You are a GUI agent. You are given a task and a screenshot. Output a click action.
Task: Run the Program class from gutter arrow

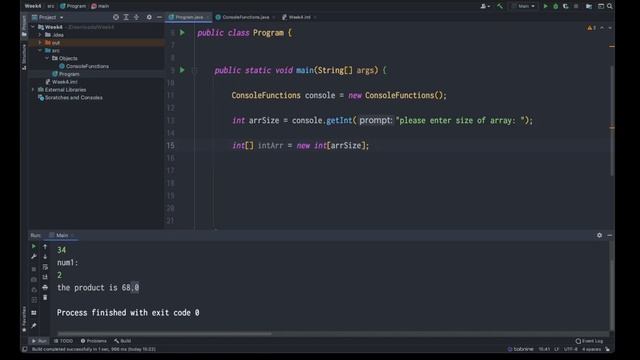182,33
